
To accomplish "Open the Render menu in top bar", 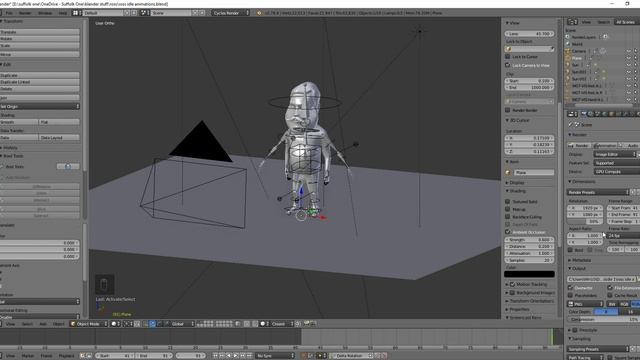I will (25, 13).
